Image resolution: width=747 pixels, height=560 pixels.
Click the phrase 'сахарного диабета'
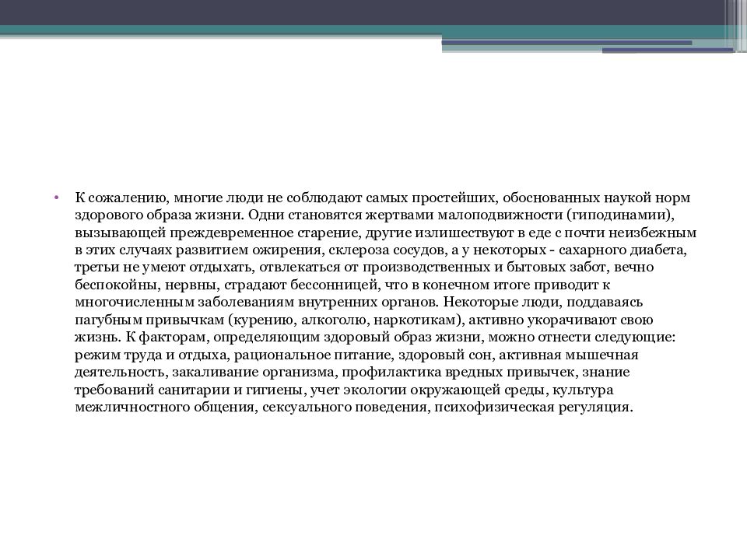tap(622, 250)
